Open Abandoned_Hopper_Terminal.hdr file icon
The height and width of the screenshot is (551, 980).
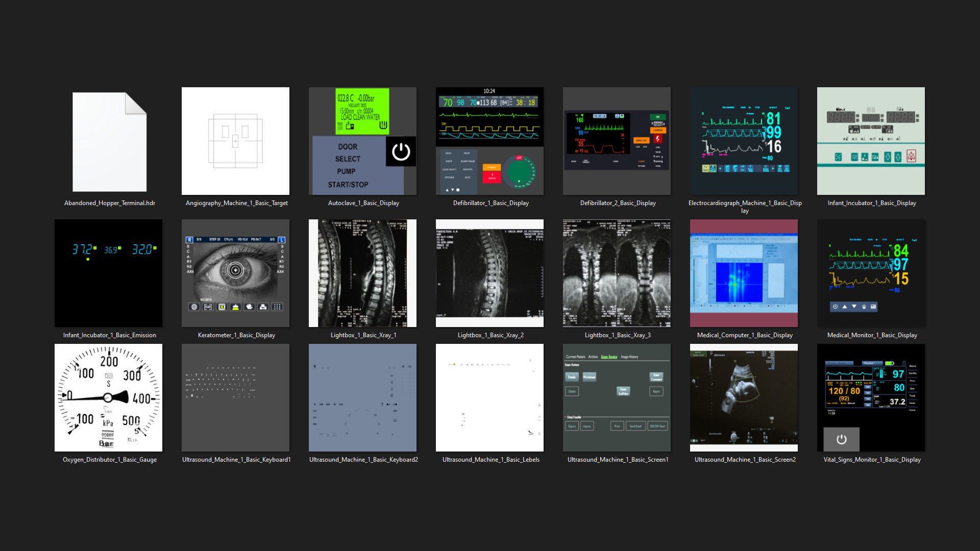(x=109, y=141)
